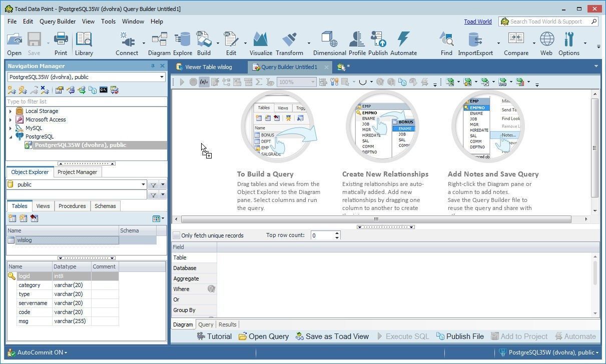Switch to the Project Manager tab
The height and width of the screenshot is (364, 606).
pos(77,172)
